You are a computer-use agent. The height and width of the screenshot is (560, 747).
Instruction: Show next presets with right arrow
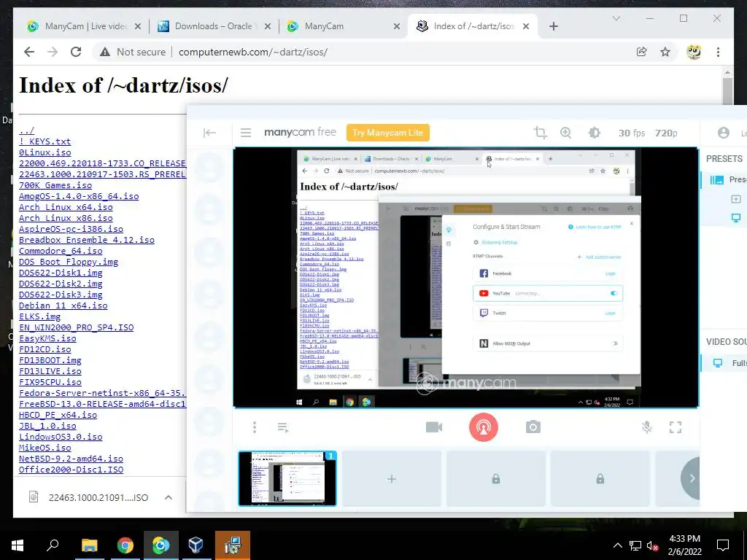692,478
